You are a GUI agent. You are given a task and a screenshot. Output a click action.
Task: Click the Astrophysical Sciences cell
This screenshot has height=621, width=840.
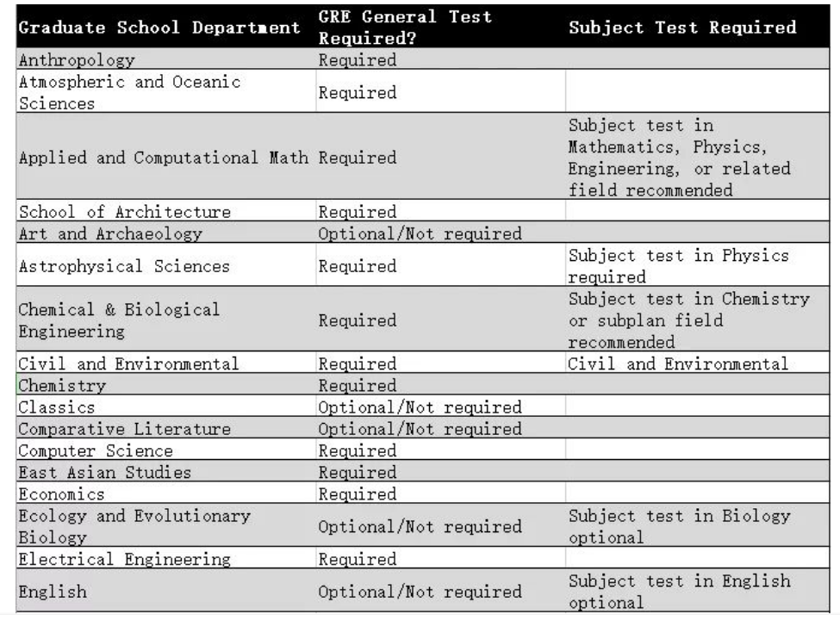pyautogui.click(x=124, y=266)
